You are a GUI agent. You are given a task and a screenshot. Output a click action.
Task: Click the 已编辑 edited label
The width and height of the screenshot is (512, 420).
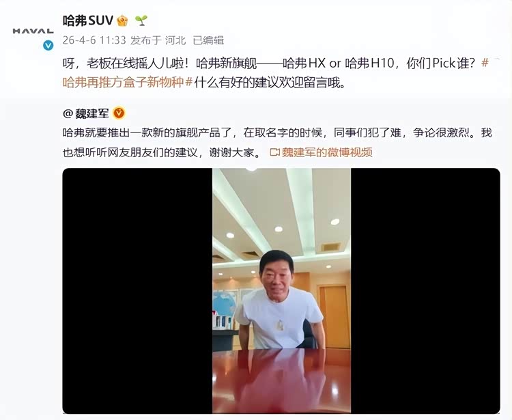click(x=208, y=40)
